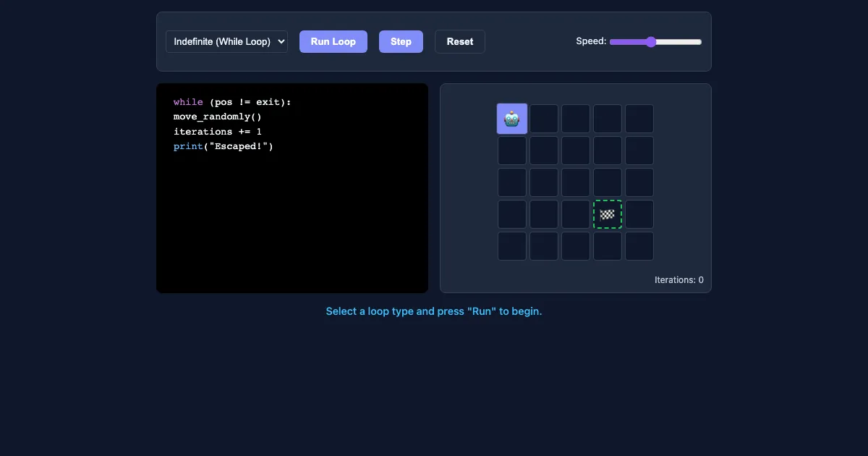This screenshot has width=868, height=456.
Task: Click the 'iterations += 1' code line
Action: [218, 132]
